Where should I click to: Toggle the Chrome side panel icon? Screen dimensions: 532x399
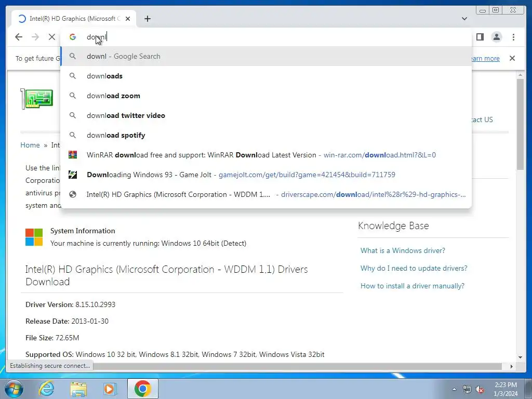coord(480,37)
